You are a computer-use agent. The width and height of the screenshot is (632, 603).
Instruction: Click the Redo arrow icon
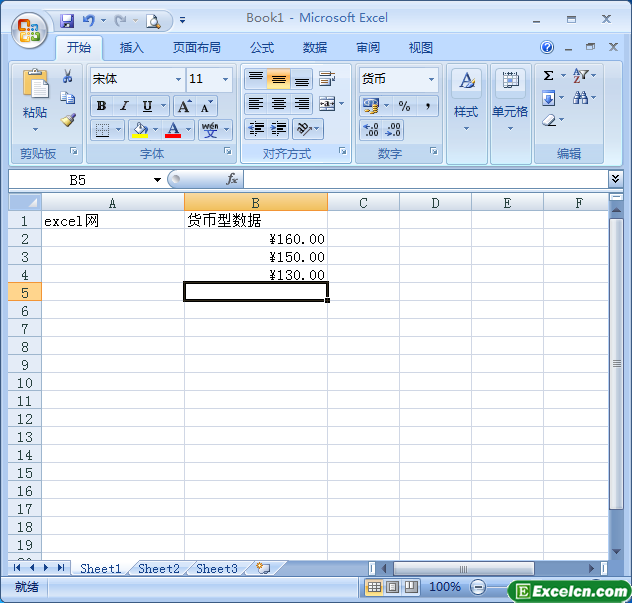point(121,20)
